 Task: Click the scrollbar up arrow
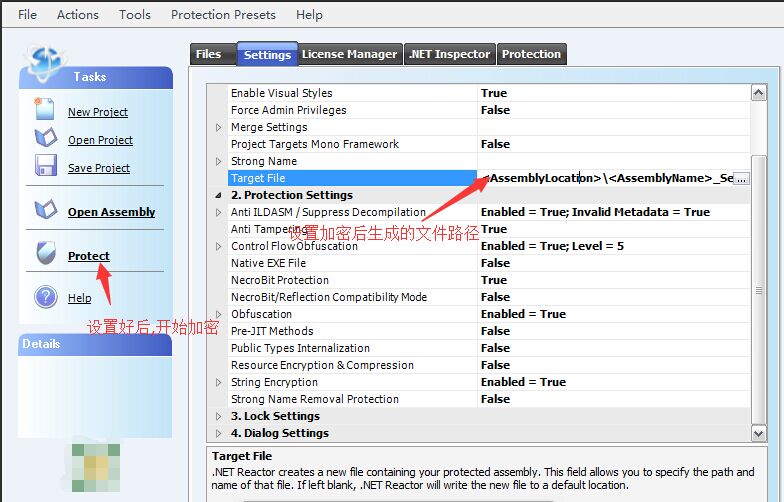(758, 92)
